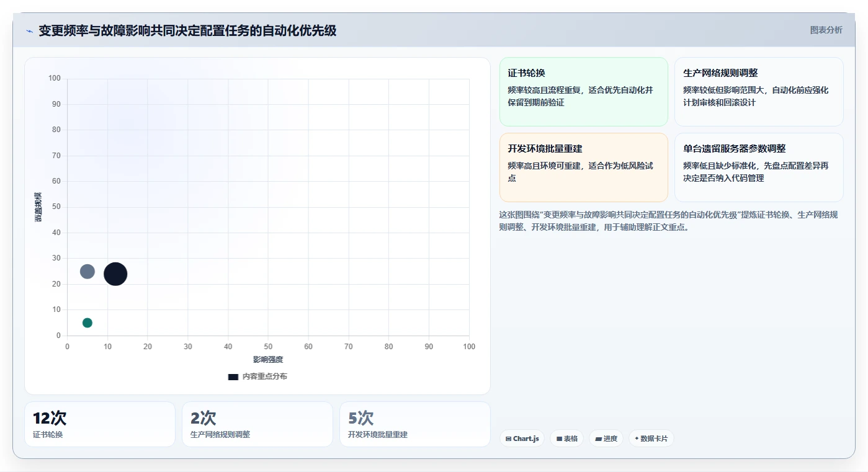Click the text 频率较高且流程重复
The width and height of the screenshot is (868, 472).
click(x=580, y=96)
